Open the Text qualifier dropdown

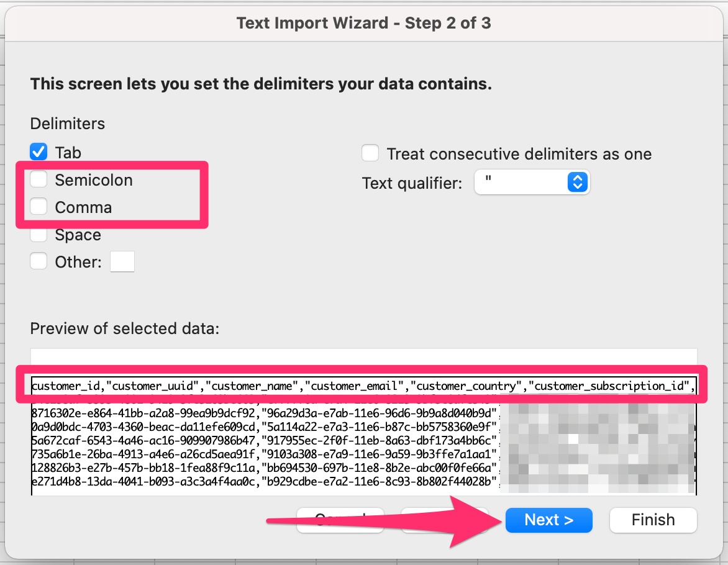pyautogui.click(x=532, y=182)
